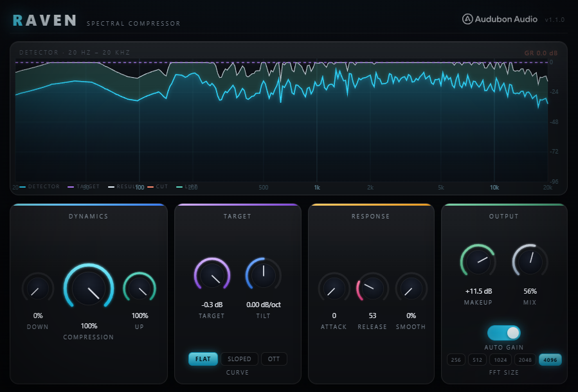Click the GR 0.0 dB readout
Image resolution: width=578 pixels, height=392 pixels.
(541, 53)
